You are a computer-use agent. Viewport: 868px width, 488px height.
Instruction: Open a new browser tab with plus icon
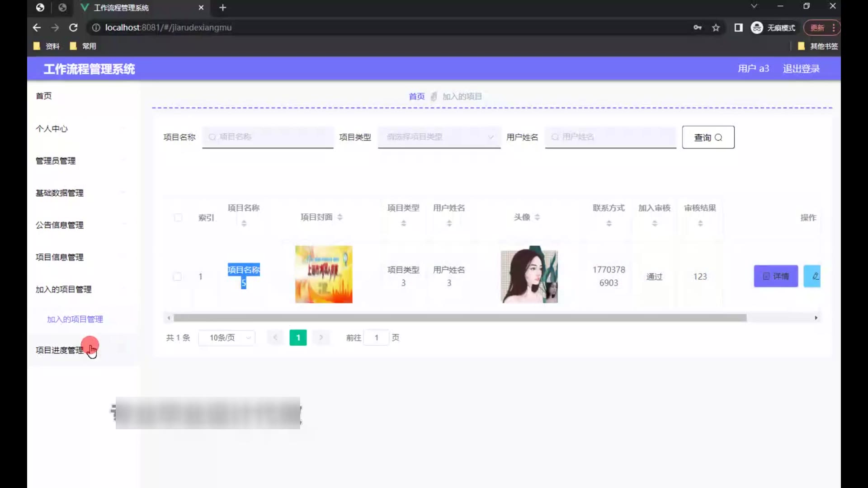tap(222, 8)
